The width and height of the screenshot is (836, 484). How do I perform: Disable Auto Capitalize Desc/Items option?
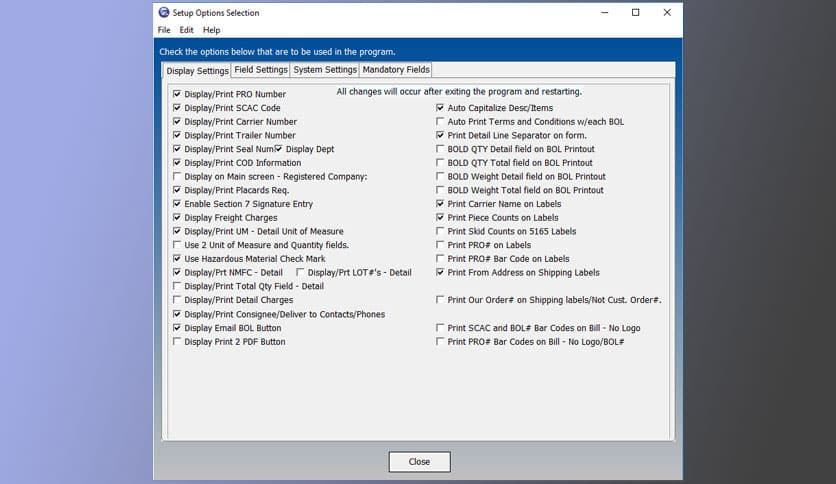(x=440, y=108)
